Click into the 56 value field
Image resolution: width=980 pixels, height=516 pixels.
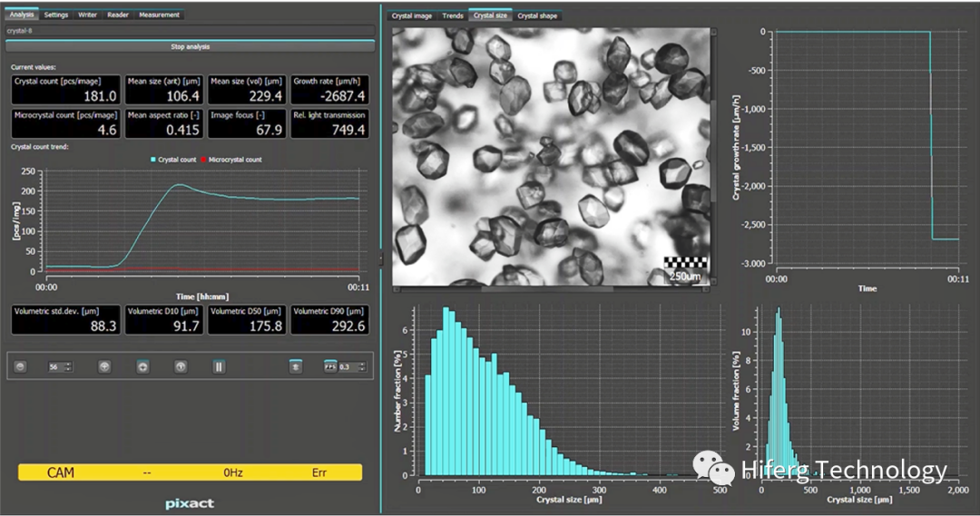point(56,366)
